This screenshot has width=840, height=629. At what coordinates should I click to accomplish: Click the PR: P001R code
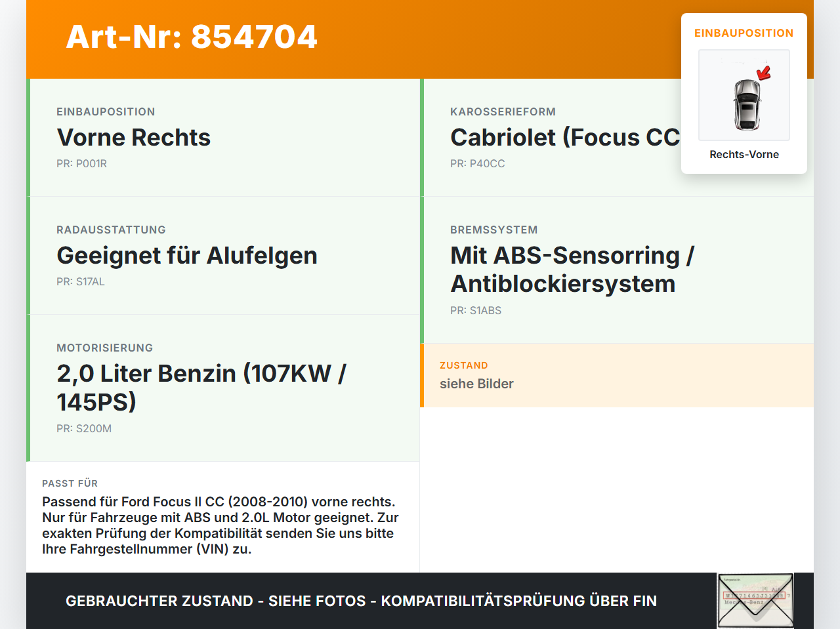click(81, 163)
